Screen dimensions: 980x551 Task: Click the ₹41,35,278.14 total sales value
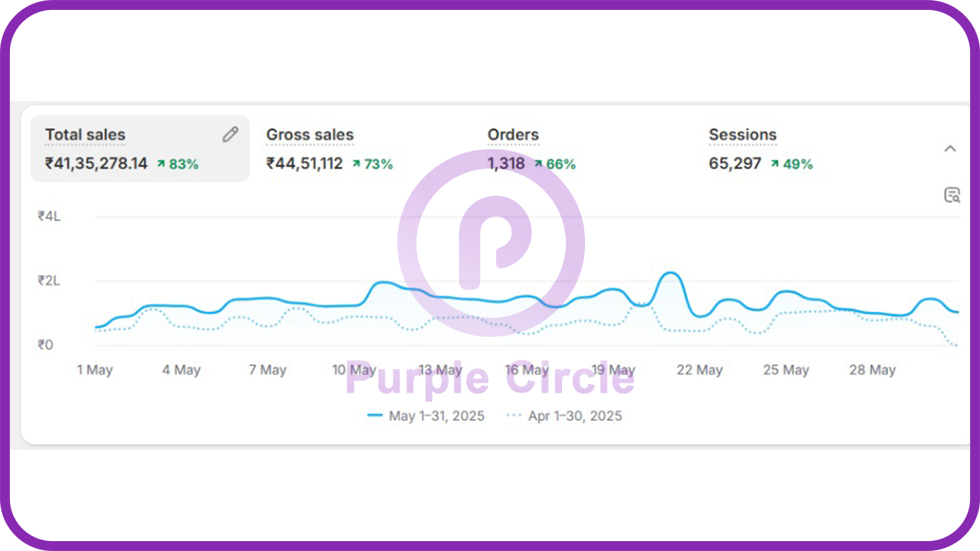[96, 164]
